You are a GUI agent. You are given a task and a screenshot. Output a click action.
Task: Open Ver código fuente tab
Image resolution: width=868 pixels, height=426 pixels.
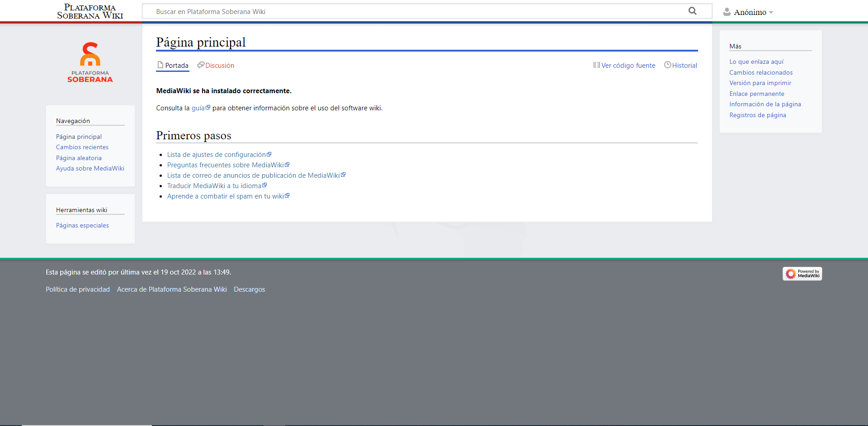point(624,66)
